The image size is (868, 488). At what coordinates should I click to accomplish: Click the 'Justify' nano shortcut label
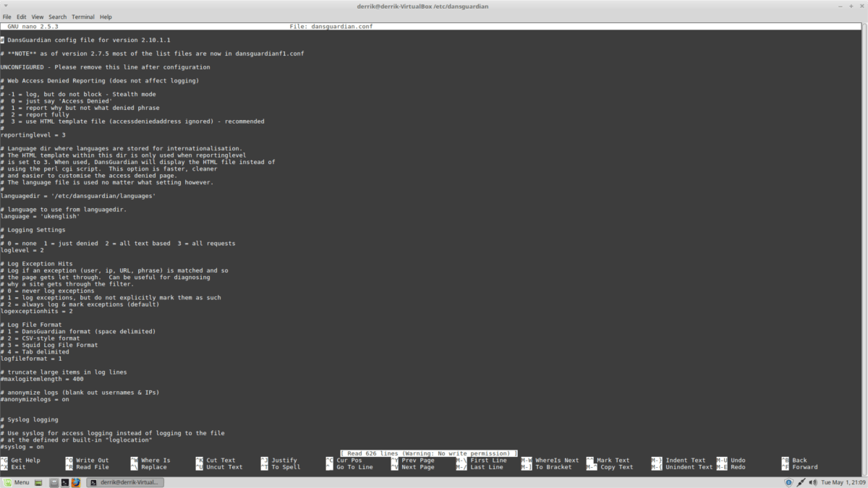point(284,461)
